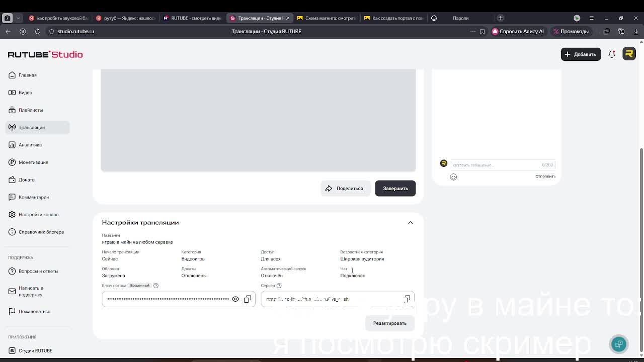Viewport: 644px width, 362px height.
Task: Open browser hamburger menu
Action: pos(592,18)
